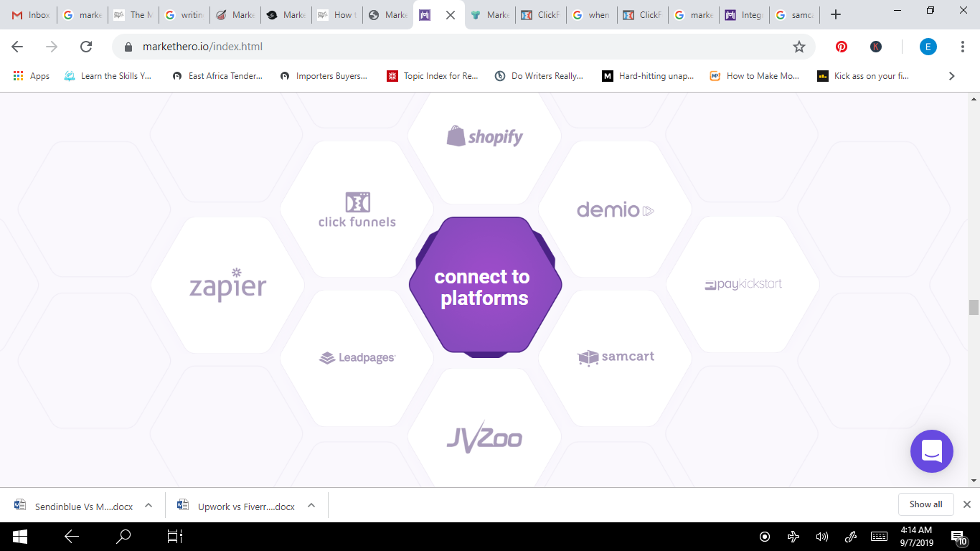Switch to the 'samca' Google tab
The image size is (980, 551).
pyautogui.click(x=795, y=14)
